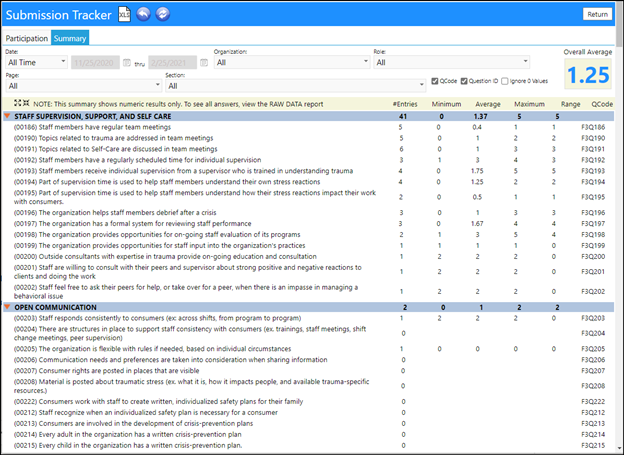Select row (00200) Outside consultants with expertise
This screenshot has width=624, height=455.
coord(308,256)
